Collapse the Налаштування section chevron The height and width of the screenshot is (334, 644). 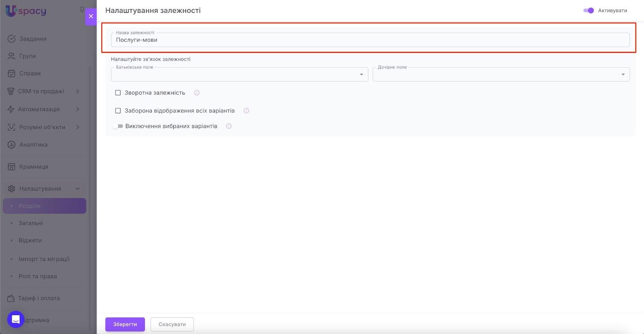click(x=78, y=188)
